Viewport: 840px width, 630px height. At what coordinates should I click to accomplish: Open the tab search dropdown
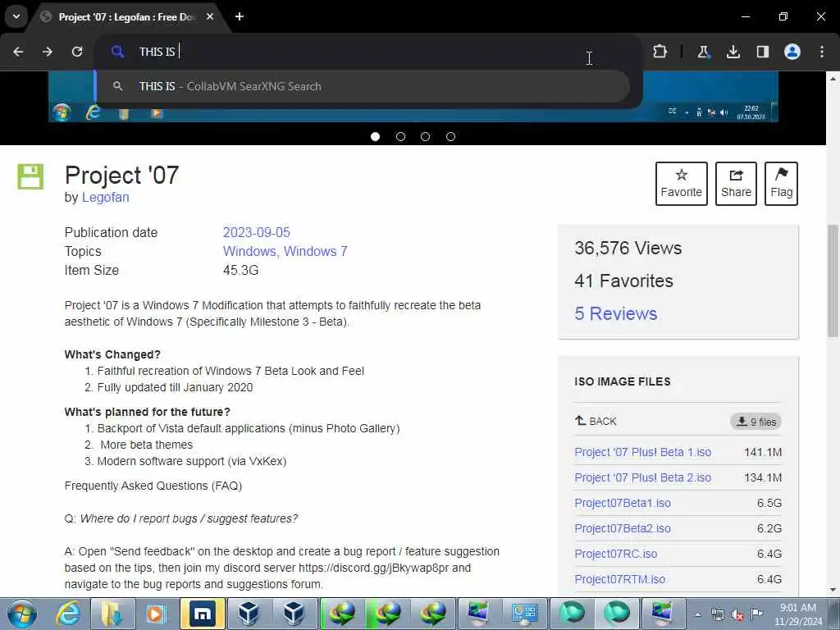click(x=16, y=16)
